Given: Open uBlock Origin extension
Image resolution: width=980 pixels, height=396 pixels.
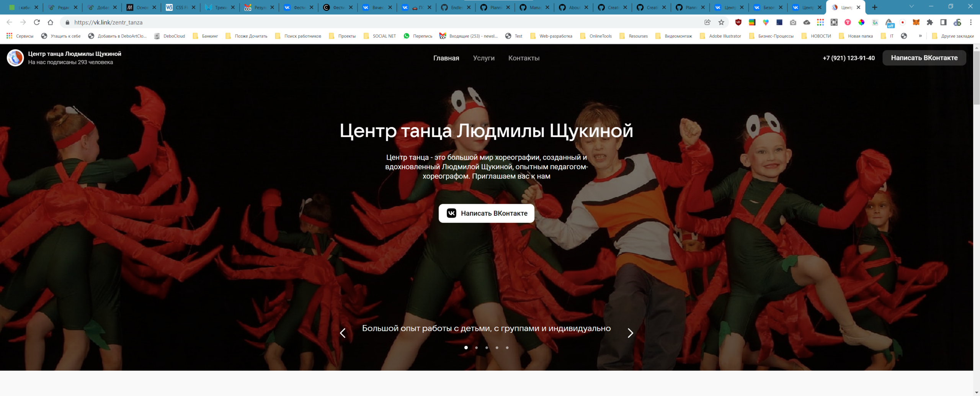Looking at the screenshot, I should [x=738, y=22].
